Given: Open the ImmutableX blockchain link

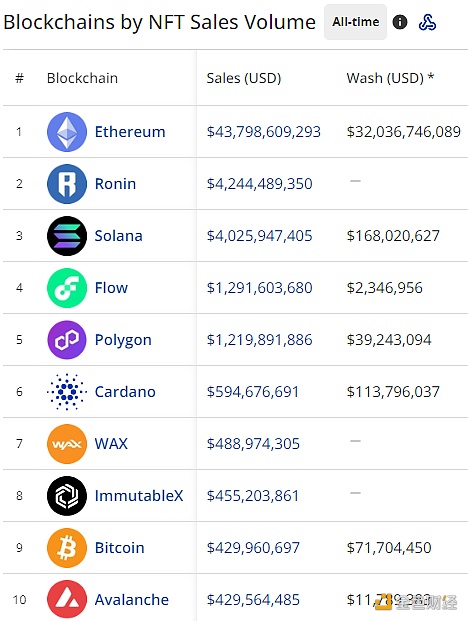Looking at the screenshot, I should tap(139, 496).
